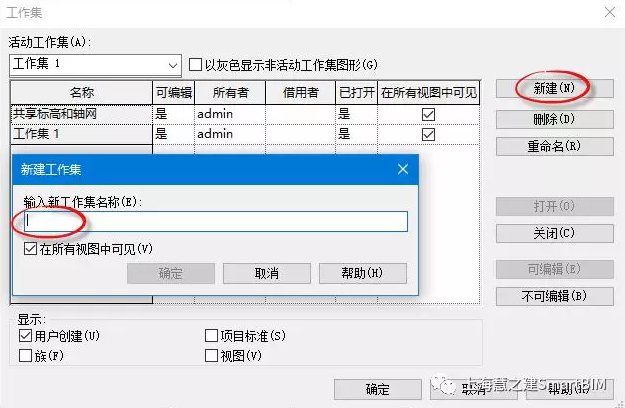Click the 不可编辑(B) button
This screenshot has width=625, height=408.
pos(554,296)
